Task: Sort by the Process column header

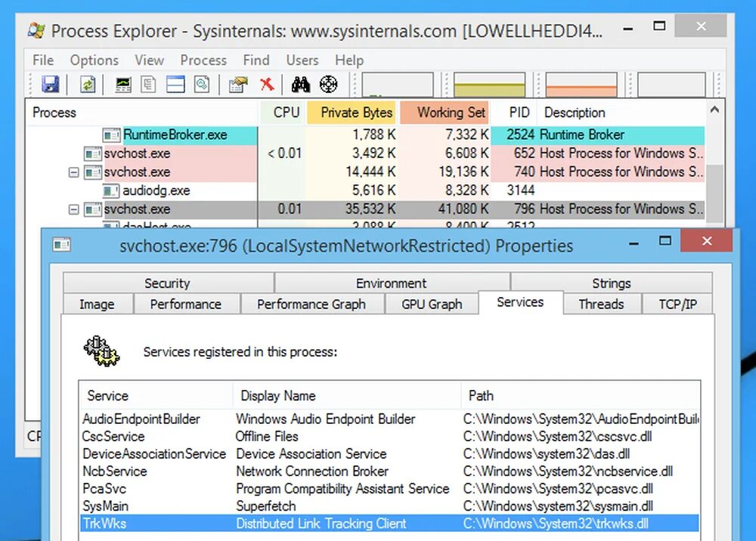Action: (142, 113)
